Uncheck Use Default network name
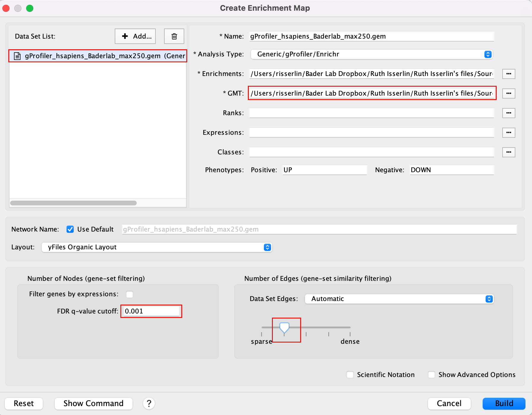Screen dimensions: 532x415 [x=70, y=229]
